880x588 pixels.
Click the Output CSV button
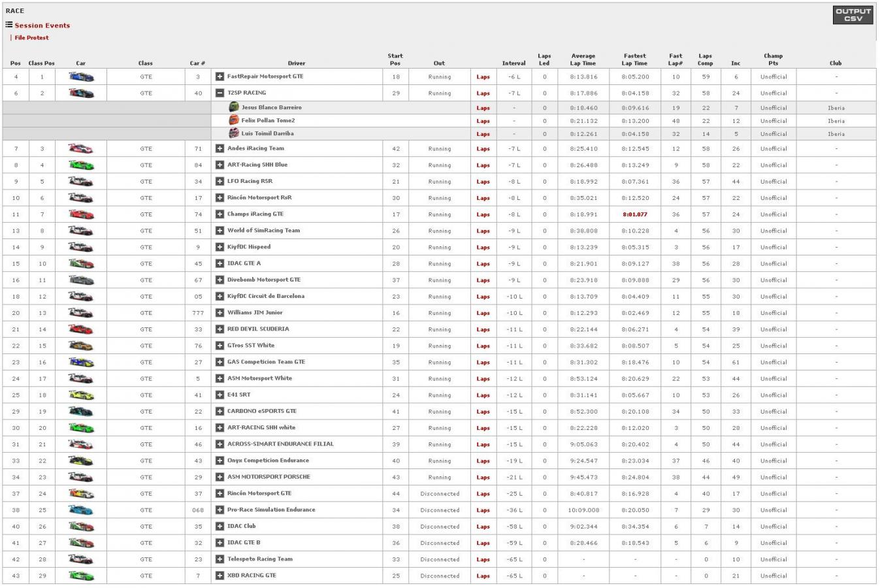[853, 15]
